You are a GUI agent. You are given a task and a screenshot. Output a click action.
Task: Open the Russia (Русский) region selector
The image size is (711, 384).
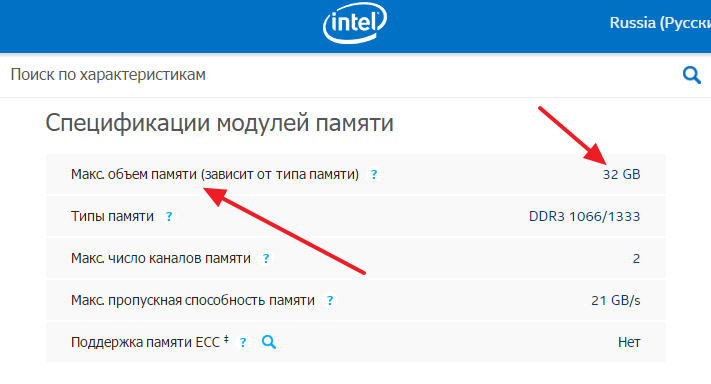tap(660, 23)
